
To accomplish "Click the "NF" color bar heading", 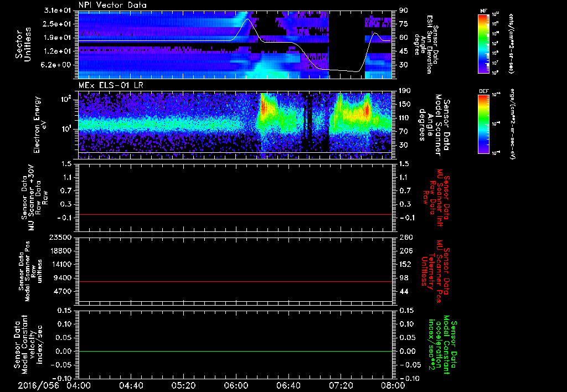I will tap(483, 11).
